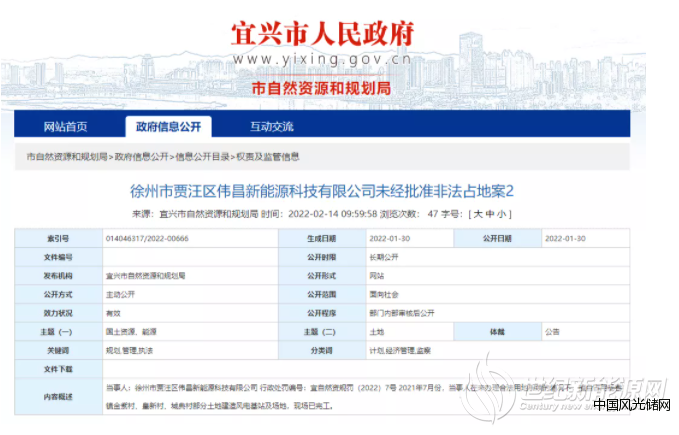Image resolution: width=679 pixels, height=435 pixels.
Task: Click the 公开方式 label cell
Action: (x=58, y=294)
